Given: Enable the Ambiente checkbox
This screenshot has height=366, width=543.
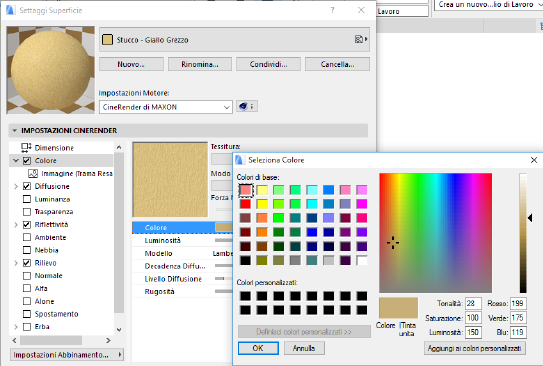Looking at the screenshot, I should tap(27, 237).
